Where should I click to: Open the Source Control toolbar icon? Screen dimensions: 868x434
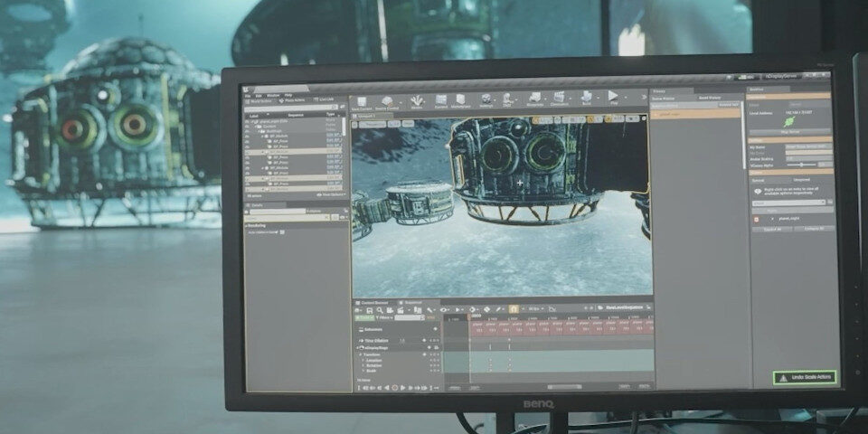coord(386,102)
